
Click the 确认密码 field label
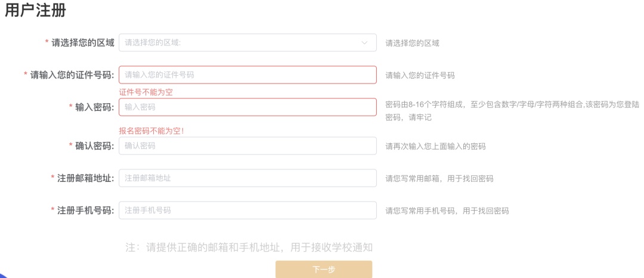click(x=94, y=146)
